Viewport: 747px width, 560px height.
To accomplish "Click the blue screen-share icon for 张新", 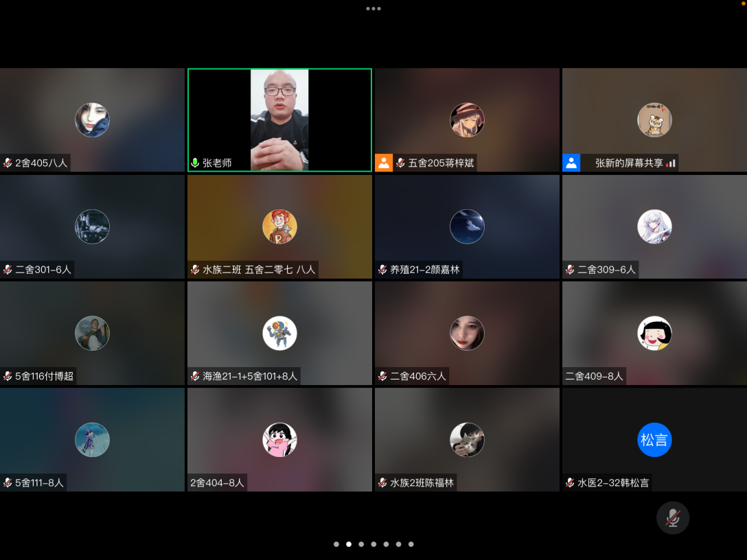I will pos(571,163).
